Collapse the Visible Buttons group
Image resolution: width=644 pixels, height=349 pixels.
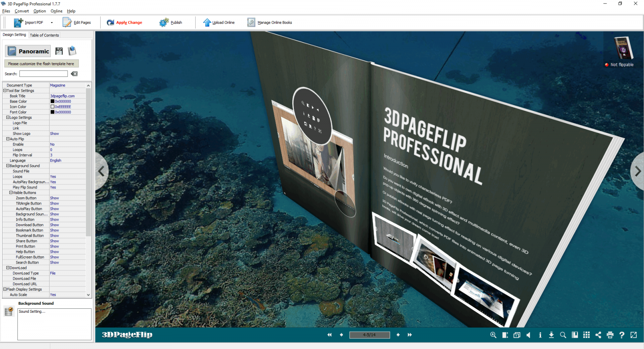tap(11, 193)
